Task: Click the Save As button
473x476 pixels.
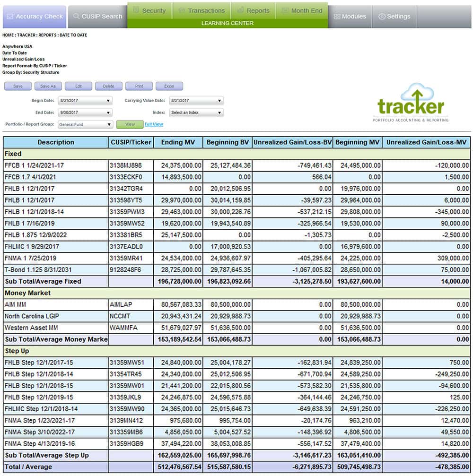Action: [48, 86]
